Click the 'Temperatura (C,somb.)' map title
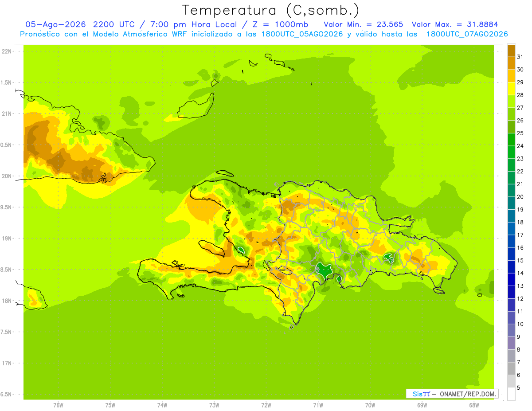Viewport: 532px width, 411px height. (270, 11)
